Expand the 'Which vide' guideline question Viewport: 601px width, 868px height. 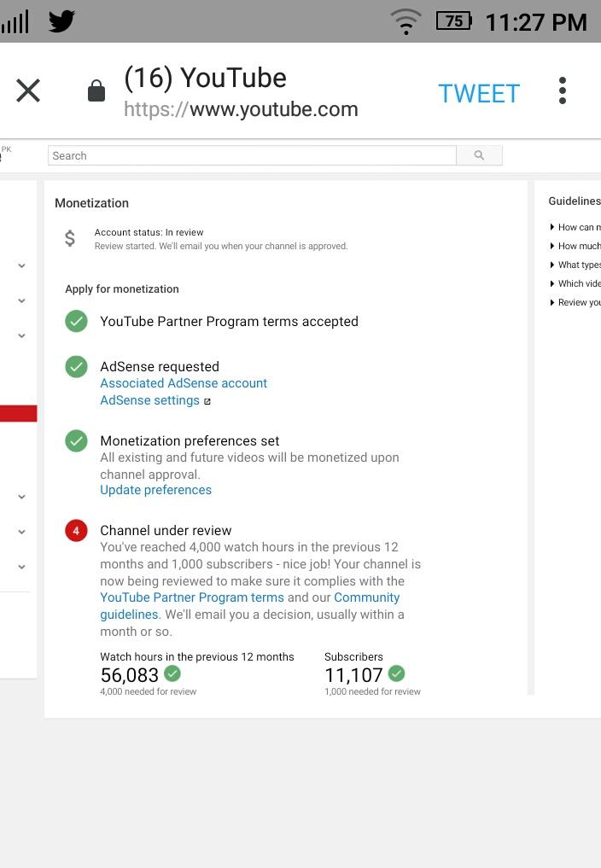575,283
